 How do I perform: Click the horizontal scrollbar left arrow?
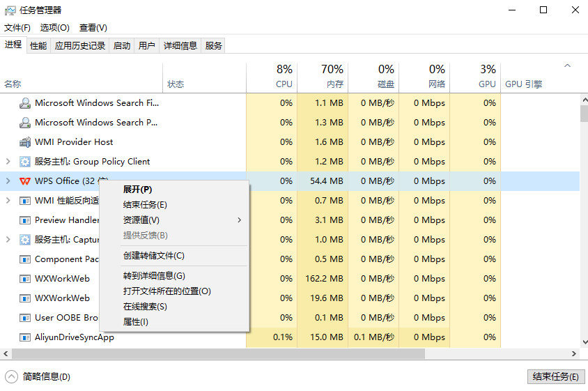click(x=6, y=353)
